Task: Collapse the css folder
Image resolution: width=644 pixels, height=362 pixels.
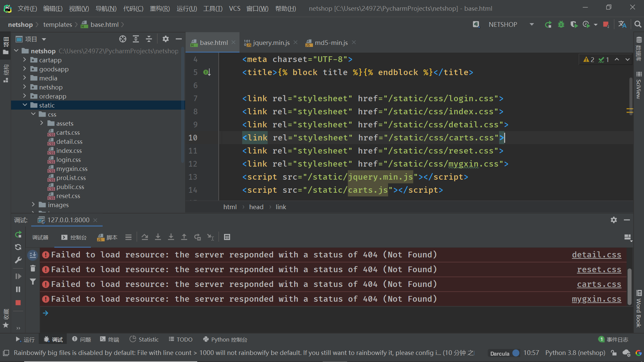Action: (x=33, y=114)
